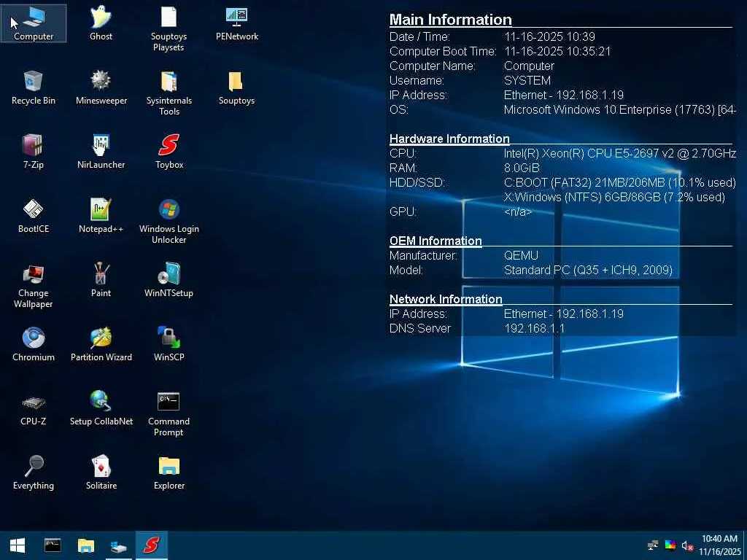This screenshot has height=560, width=747.
Task: Select the Setup CollabNet icon
Action: (x=101, y=409)
